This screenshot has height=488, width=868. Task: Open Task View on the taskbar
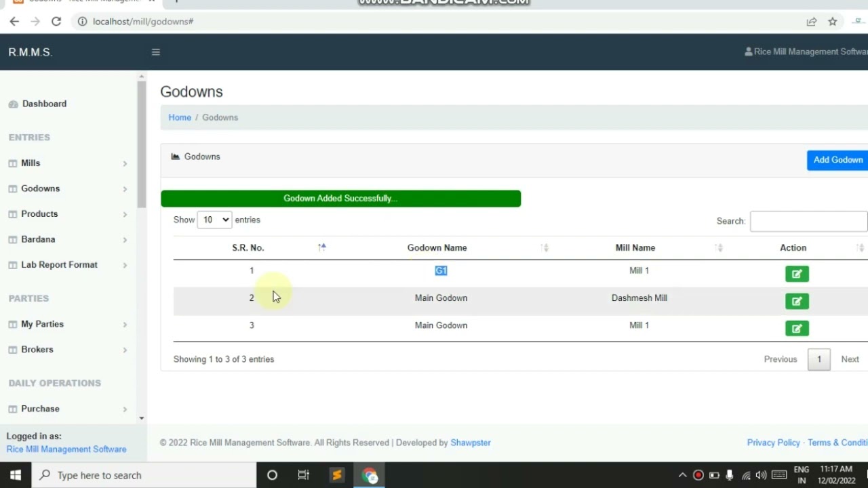[x=304, y=475]
